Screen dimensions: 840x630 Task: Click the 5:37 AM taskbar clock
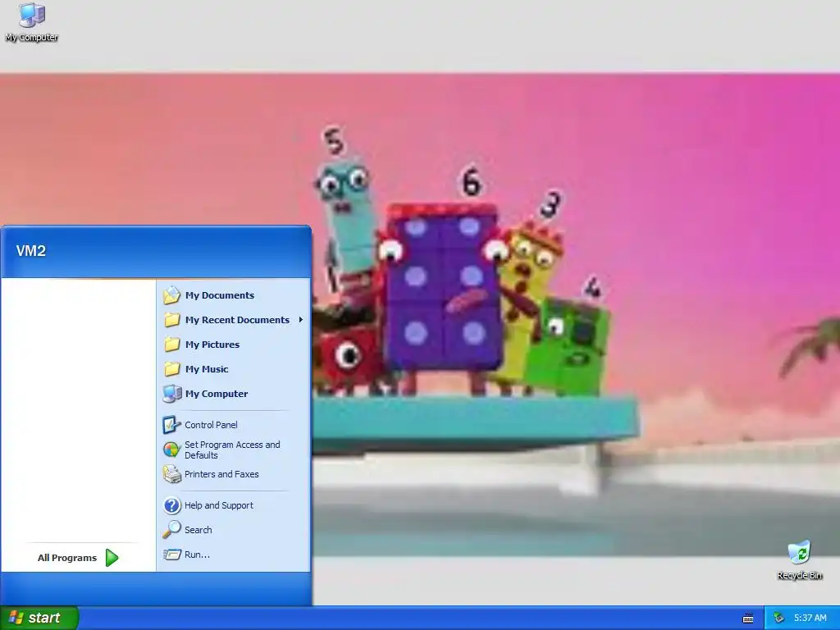(810, 619)
